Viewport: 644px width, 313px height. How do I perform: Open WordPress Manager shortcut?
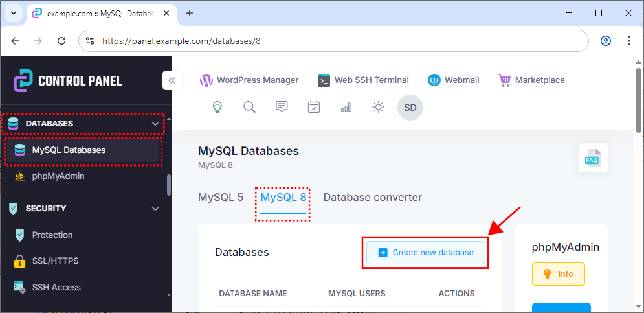tap(249, 80)
